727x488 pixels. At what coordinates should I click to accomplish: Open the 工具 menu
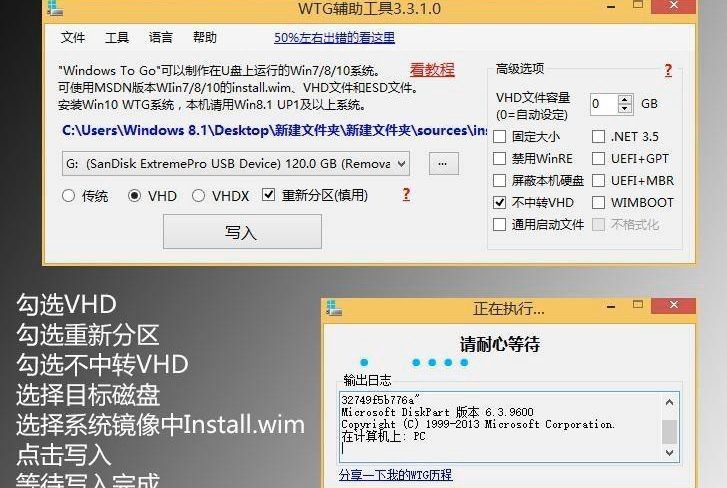[116, 37]
